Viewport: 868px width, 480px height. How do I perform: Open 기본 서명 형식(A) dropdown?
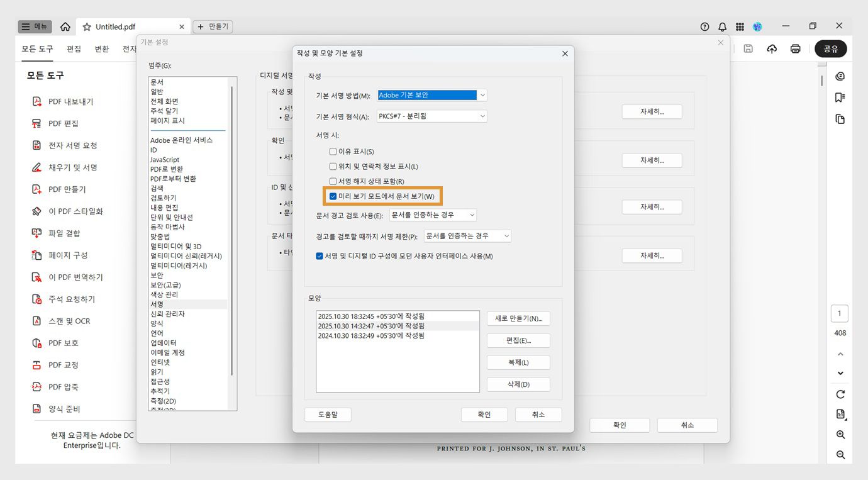(432, 116)
